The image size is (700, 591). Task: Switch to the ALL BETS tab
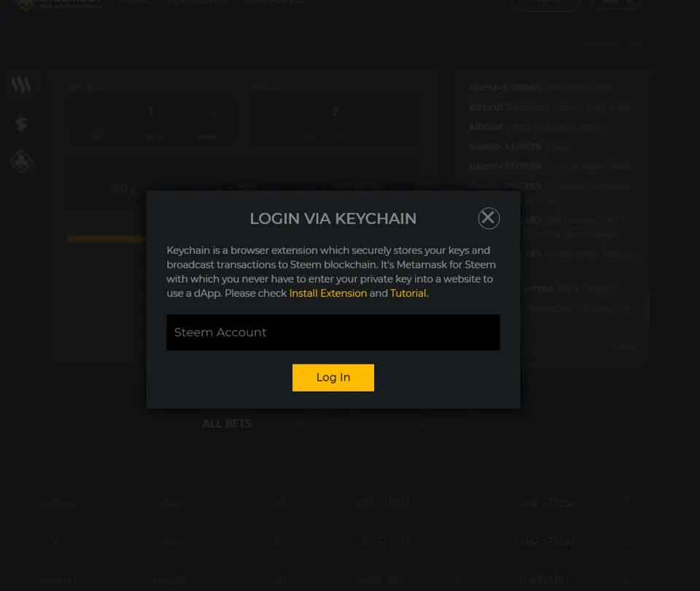point(227,424)
